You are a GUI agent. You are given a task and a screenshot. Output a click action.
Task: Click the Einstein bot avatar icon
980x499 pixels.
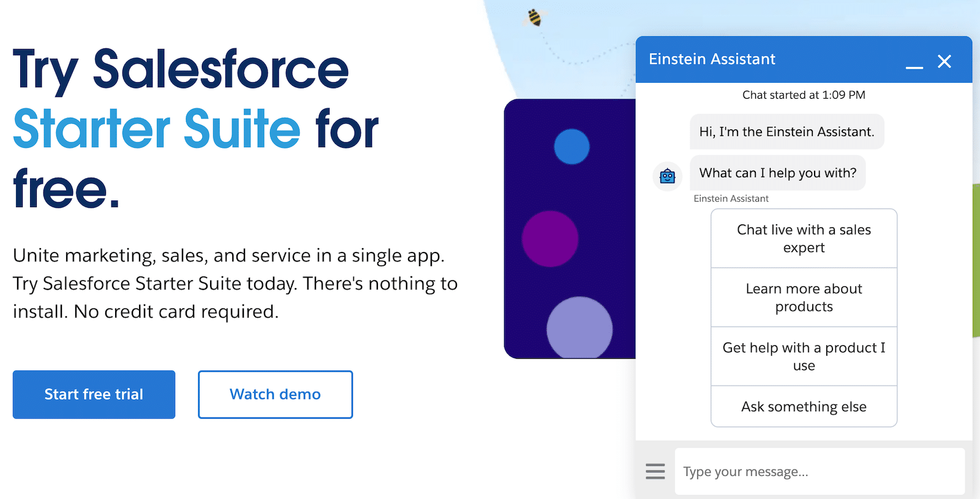tap(668, 177)
